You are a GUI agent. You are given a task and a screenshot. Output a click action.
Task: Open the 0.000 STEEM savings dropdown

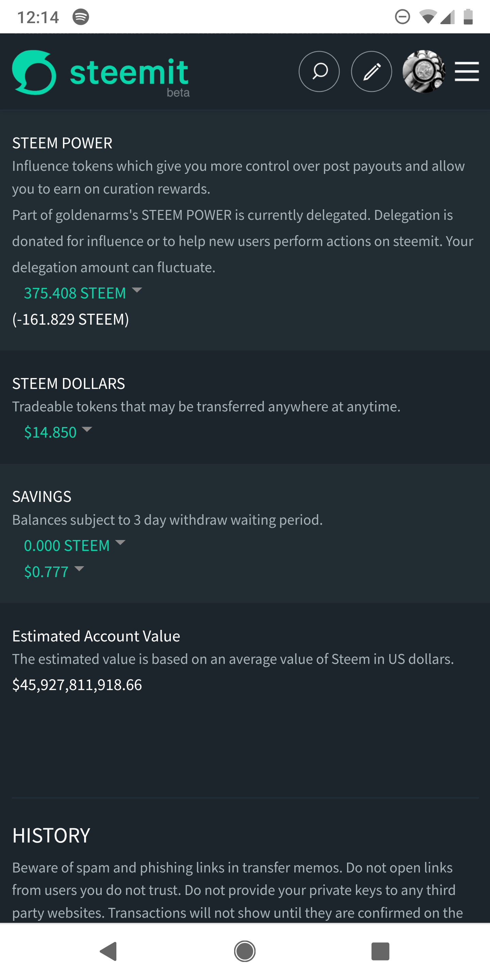120,542
